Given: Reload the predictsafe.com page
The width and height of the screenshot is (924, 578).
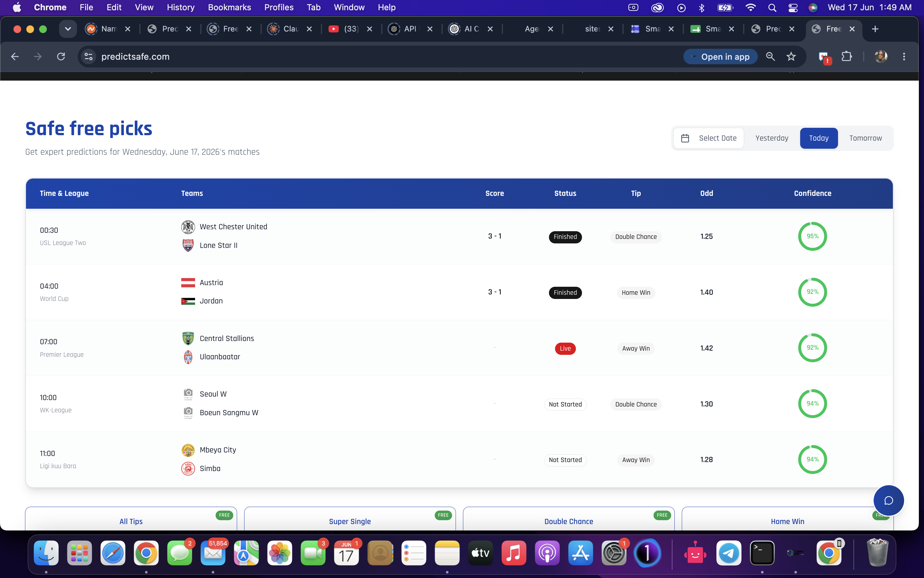Looking at the screenshot, I should 61,57.
